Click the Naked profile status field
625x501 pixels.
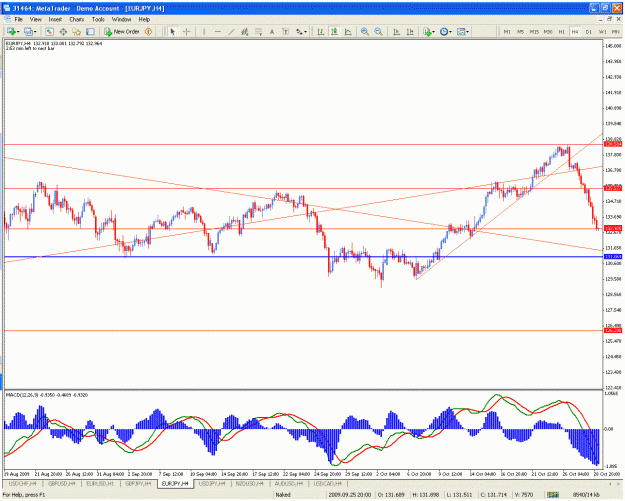click(300, 495)
